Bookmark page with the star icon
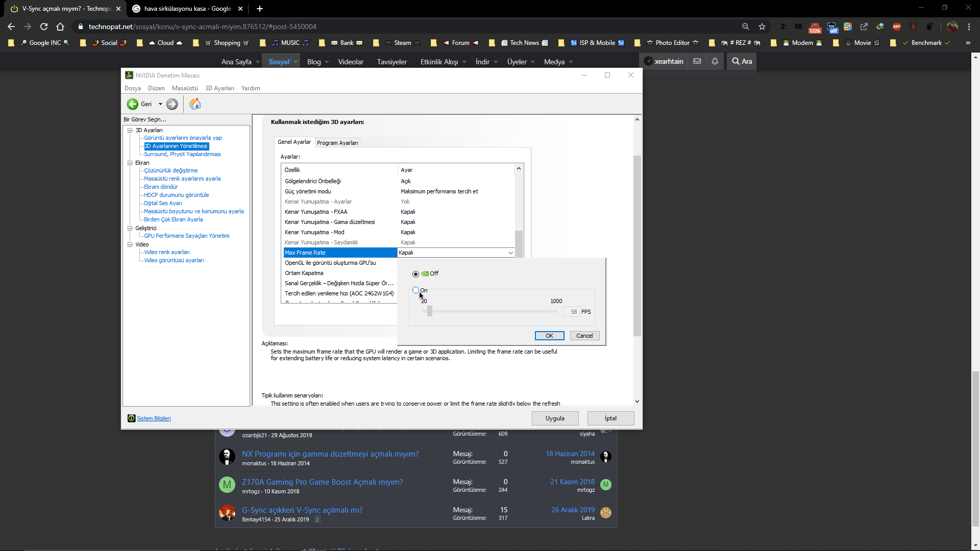 762,27
